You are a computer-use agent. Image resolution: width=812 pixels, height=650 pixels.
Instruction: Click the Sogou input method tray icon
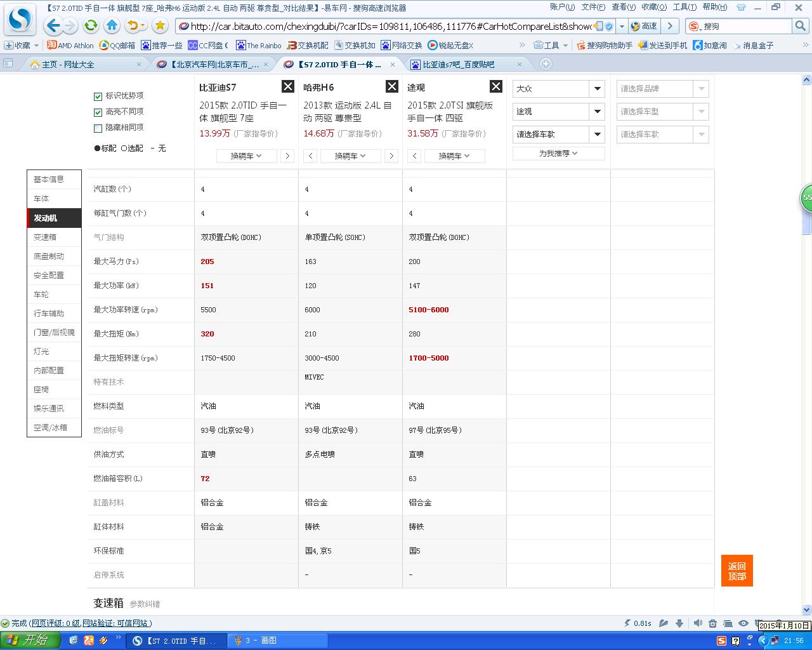pos(722,640)
